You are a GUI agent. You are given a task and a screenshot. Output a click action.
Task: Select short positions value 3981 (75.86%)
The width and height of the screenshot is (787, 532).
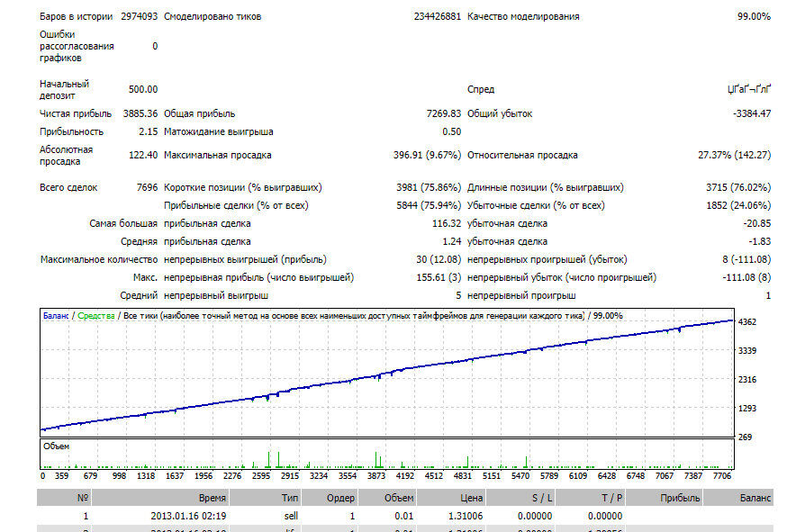(429, 188)
